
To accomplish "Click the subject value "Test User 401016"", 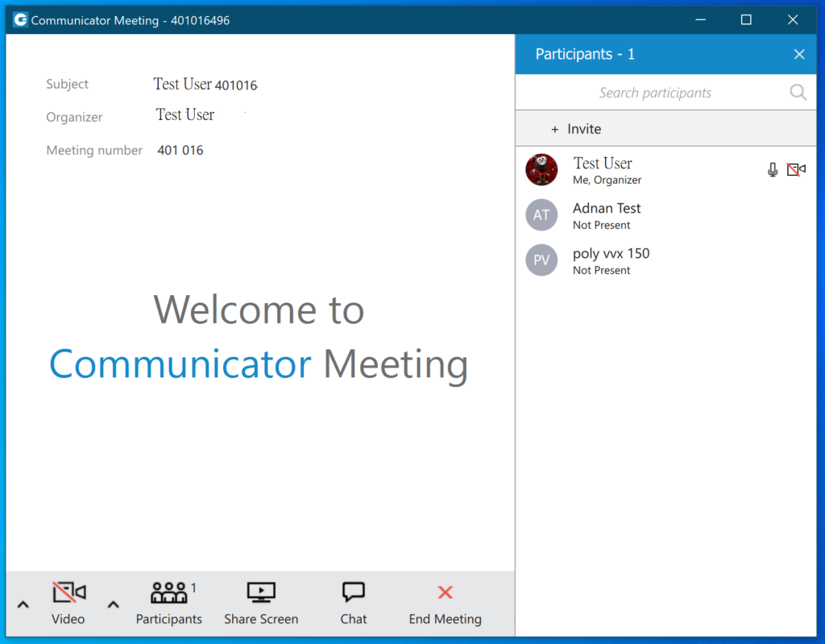I will tap(205, 85).
